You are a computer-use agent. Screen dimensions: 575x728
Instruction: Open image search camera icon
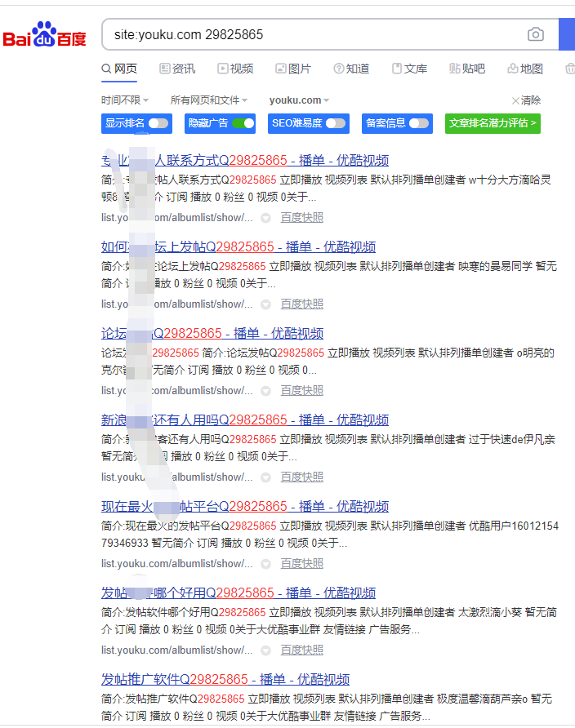pyautogui.click(x=536, y=34)
